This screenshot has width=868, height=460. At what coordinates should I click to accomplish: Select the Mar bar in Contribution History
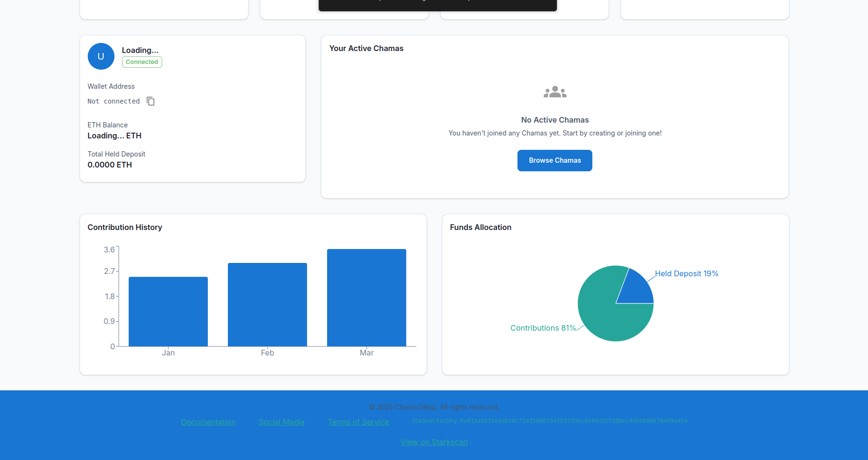point(367,298)
